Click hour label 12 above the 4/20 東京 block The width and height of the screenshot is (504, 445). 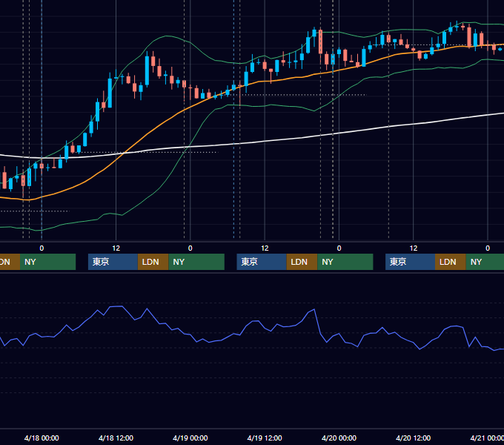pyautogui.click(x=414, y=248)
